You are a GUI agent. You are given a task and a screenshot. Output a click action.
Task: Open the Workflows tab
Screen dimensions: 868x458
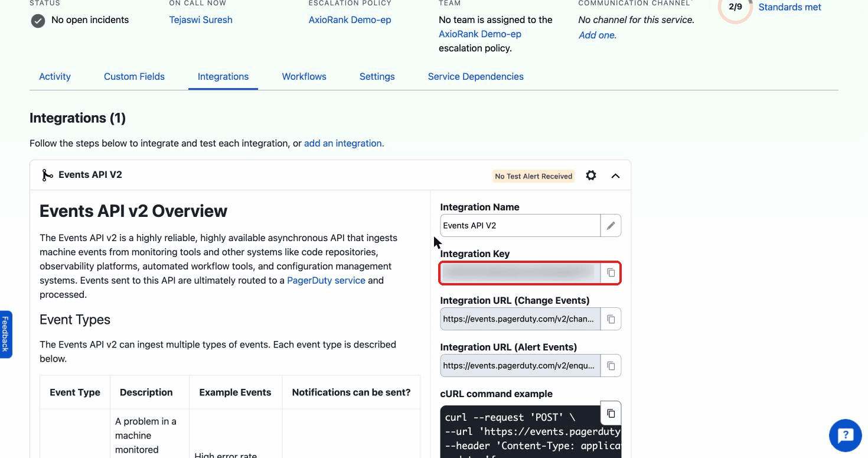point(304,76)
